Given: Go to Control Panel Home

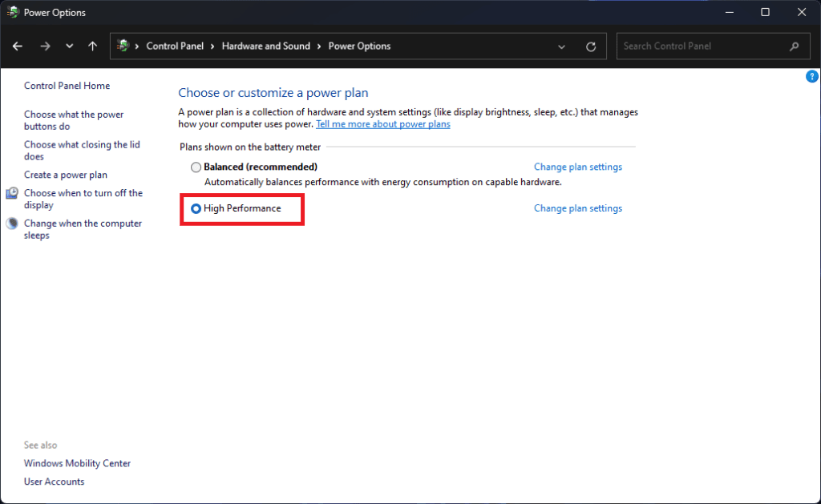Looking at the screenshot, I should pyautogui.click(x=67, y=86).
